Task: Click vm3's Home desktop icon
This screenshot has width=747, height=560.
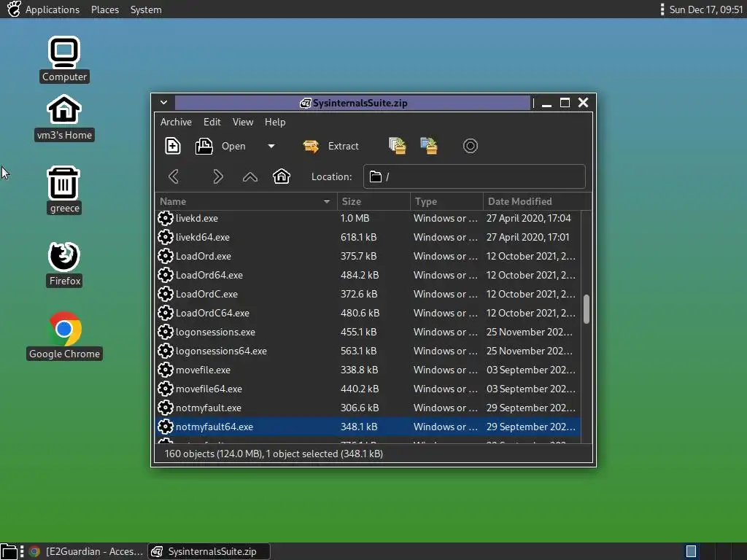Action: (x=64, y=118)
